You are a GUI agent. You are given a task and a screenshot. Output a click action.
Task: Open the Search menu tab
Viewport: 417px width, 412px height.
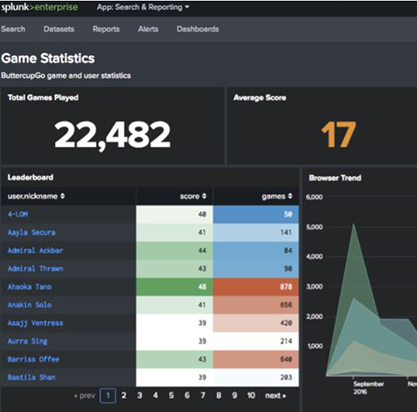(x=13, y=29)
